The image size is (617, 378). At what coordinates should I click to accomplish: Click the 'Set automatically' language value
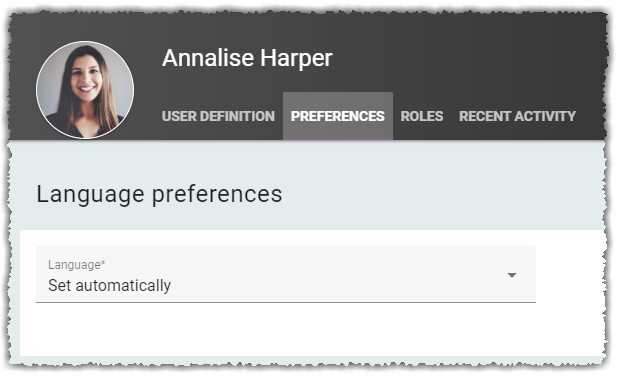[x=109, y=286]
